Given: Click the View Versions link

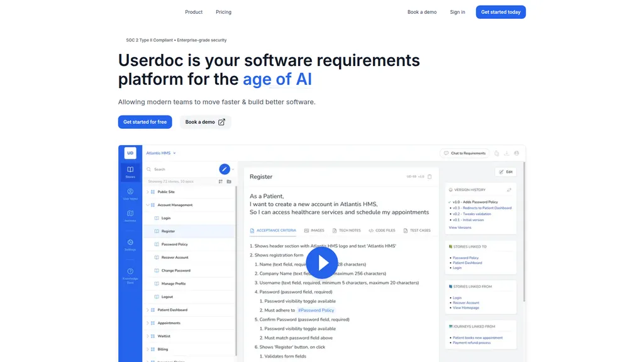Looking at the screenshot, I should pyautogui.click(x=460, y=228).
